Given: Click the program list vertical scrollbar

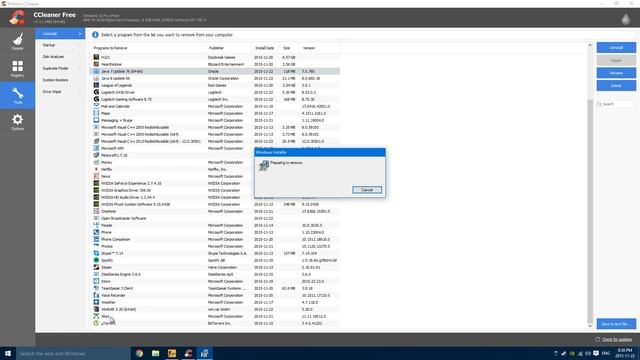Looking at the screenshot, I should (590, 210).
